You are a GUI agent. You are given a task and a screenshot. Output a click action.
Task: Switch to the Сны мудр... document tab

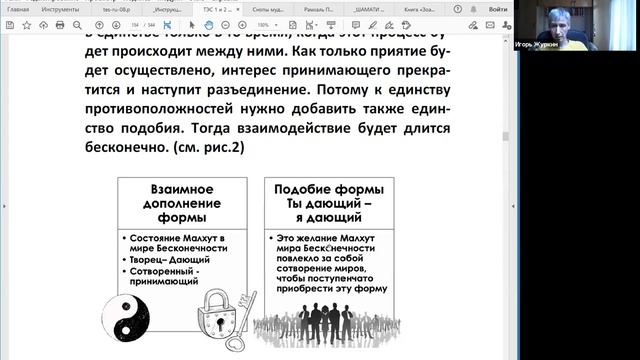(268, 9)
